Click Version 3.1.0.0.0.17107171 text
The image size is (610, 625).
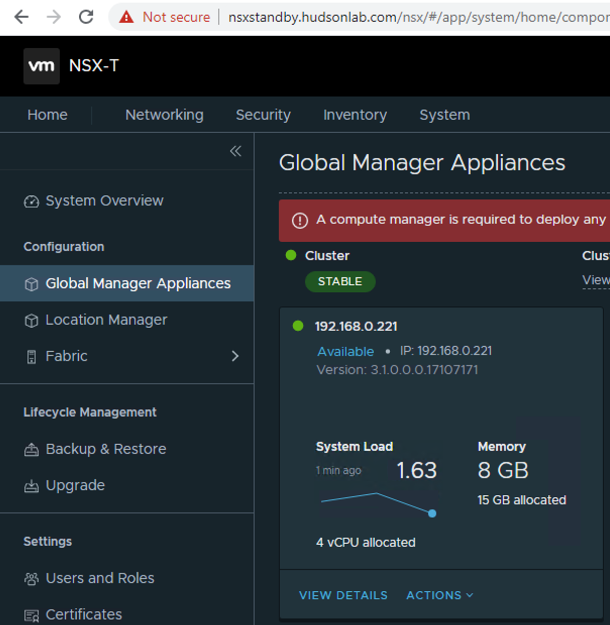pos(397,370)
